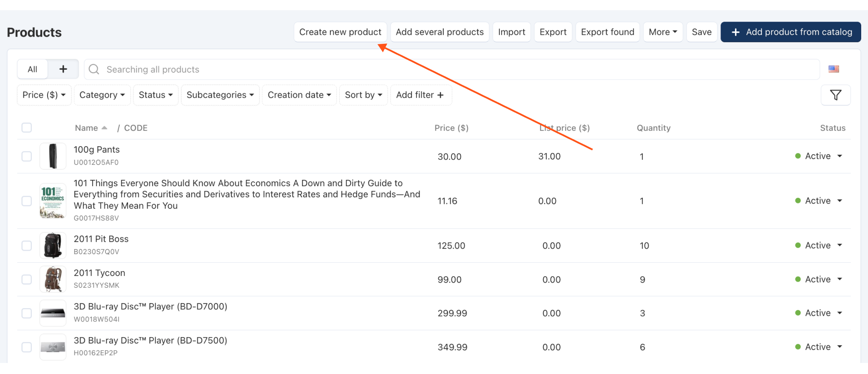Screen dimensions: 868x374
Task: Tick the checkbox for Blu-ray Player BD-D7500
Action: pos(27,347)
